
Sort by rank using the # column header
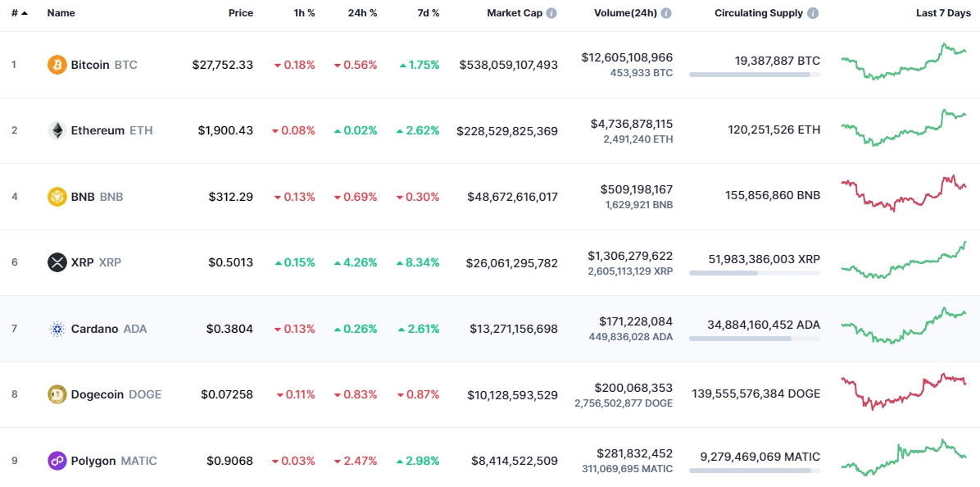pyautogui.click(x=20, y=13)
